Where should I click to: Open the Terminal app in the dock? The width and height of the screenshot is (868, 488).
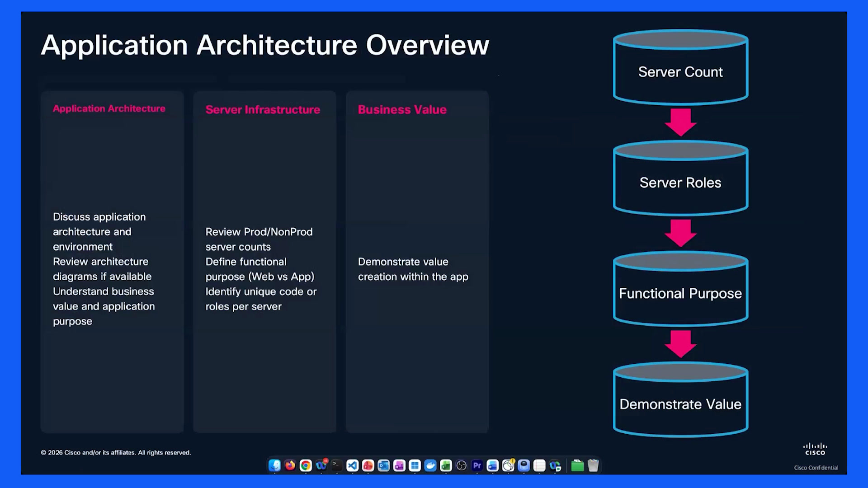337,465
